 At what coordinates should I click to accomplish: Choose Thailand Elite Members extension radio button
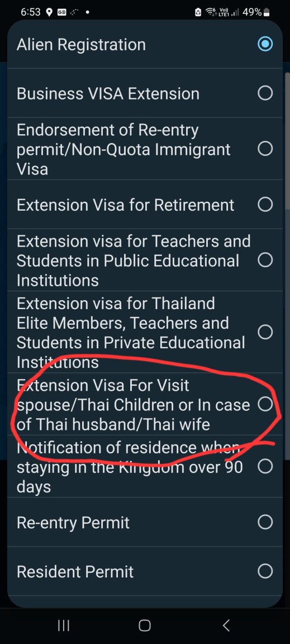coord(265,332)
